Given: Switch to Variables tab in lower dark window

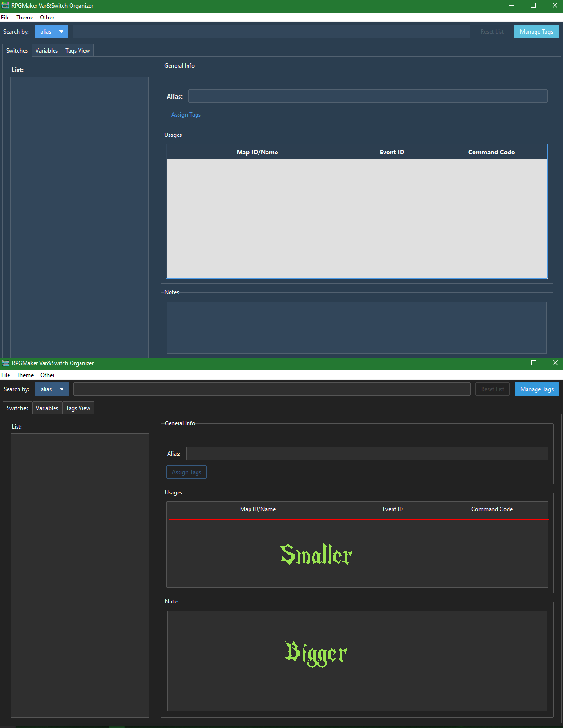Looking at the screenshot, I should 47,408.
